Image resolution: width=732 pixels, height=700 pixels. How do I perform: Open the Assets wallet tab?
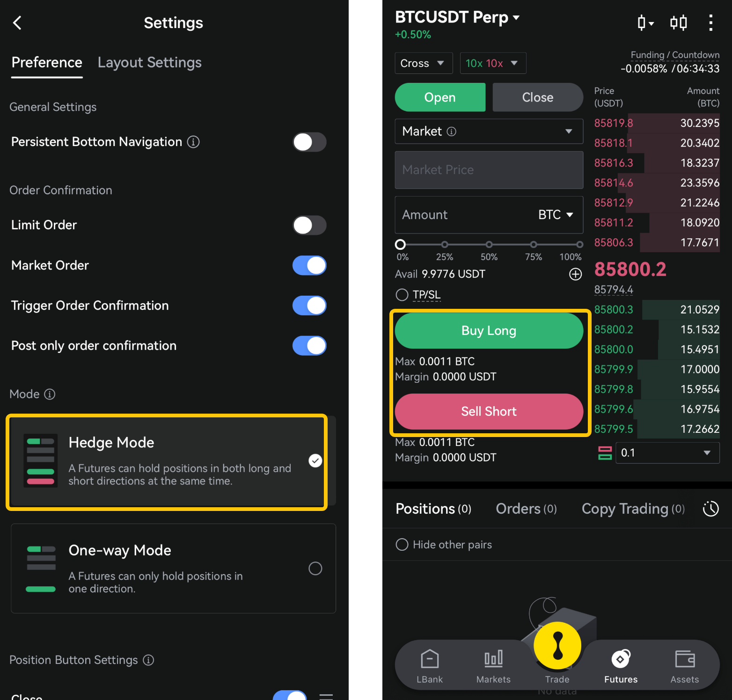coord(685,666)
